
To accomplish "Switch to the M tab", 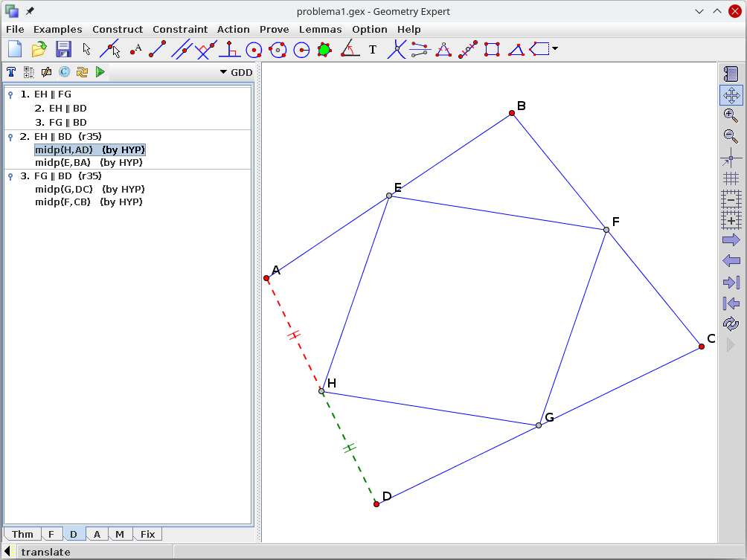I will (120, 534).
